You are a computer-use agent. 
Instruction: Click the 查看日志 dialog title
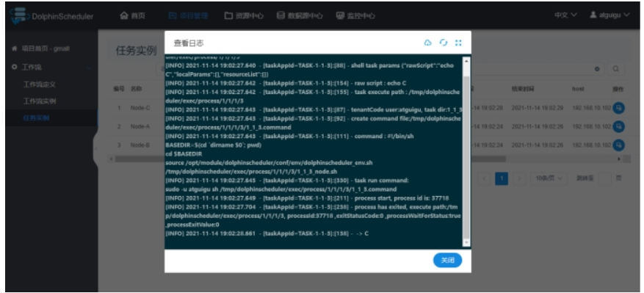click(x=189, y=43)
